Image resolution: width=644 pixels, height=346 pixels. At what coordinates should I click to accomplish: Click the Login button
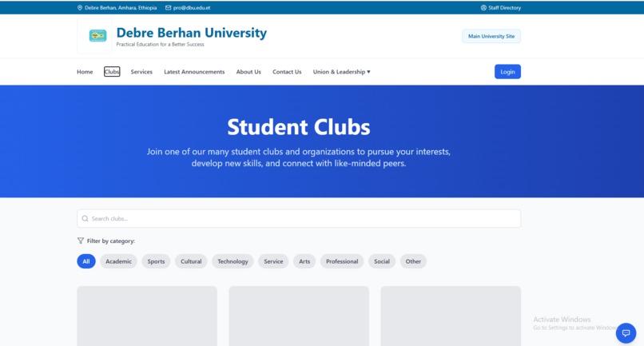coord(507,71)
